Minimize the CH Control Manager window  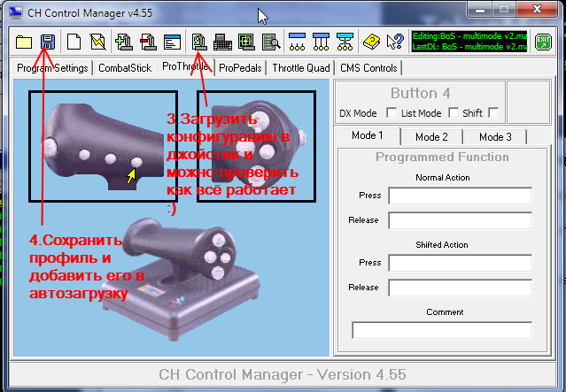[x=480, y=10]
